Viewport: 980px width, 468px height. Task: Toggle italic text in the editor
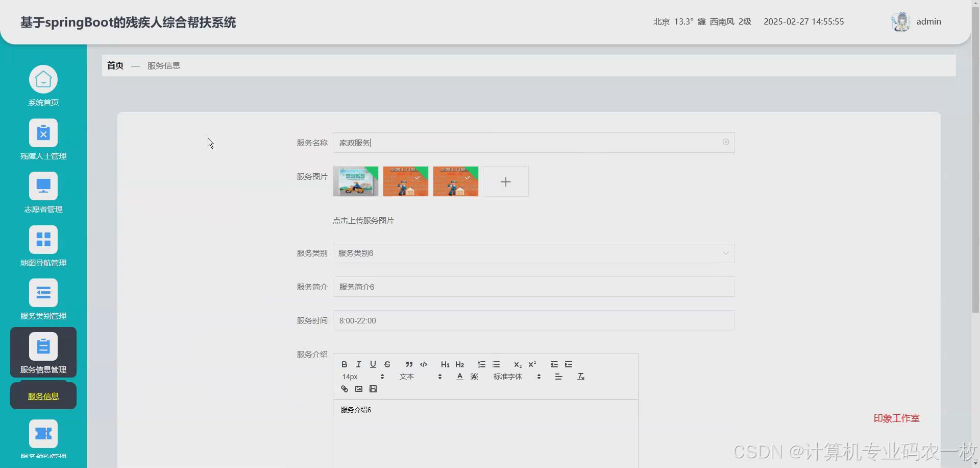[358, 364]
